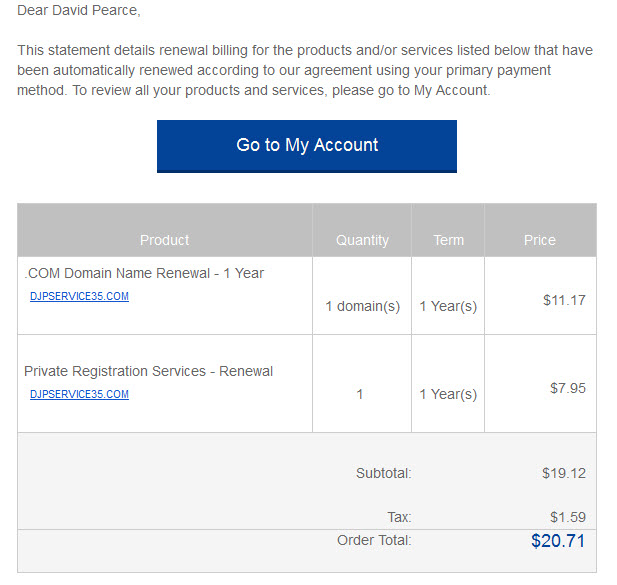
Task: Open DJPSERVICE35.COM link under Private Registration
Action: [x=79, y=394]
